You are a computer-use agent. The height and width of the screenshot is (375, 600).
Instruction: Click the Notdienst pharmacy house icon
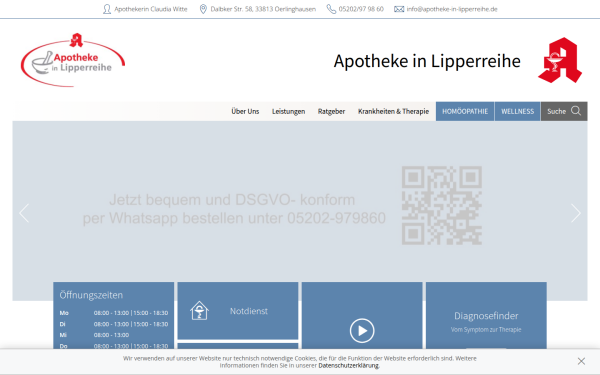pos(199,311)
